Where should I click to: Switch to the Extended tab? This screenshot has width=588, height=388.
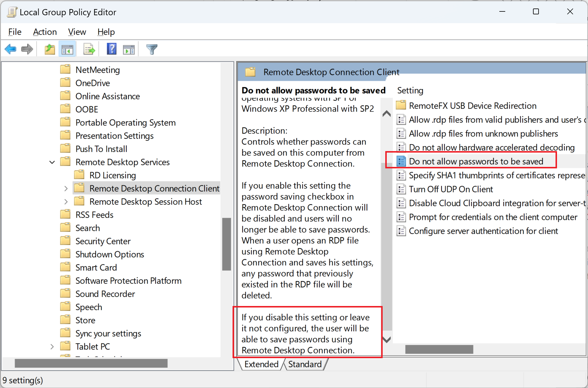click(261, 364)
